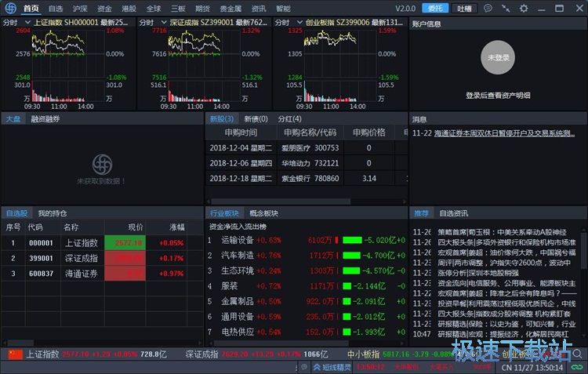Viewport: 588px width, 374px height.
Task: Open the 三板 menu item
Action: tap(178, 9)
